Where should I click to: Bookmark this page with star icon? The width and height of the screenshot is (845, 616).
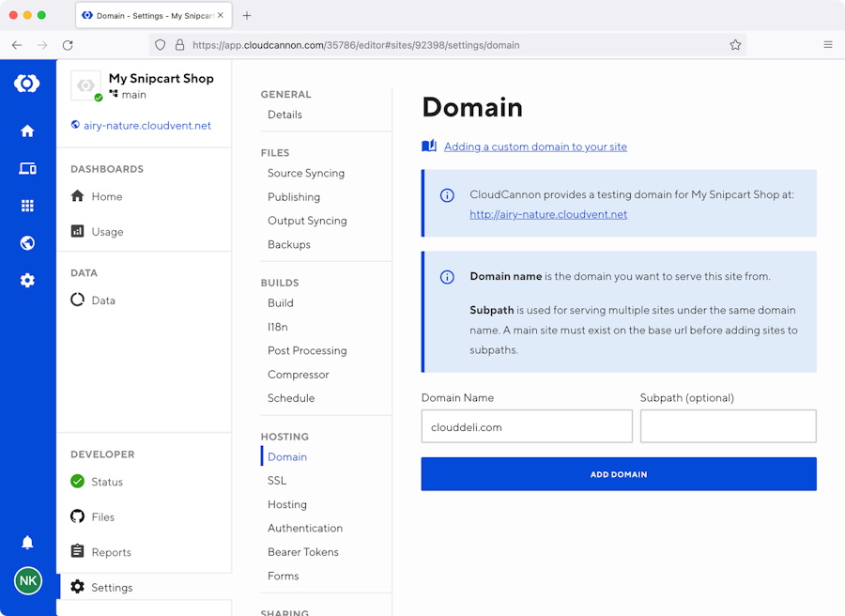(x=735, y=45)
